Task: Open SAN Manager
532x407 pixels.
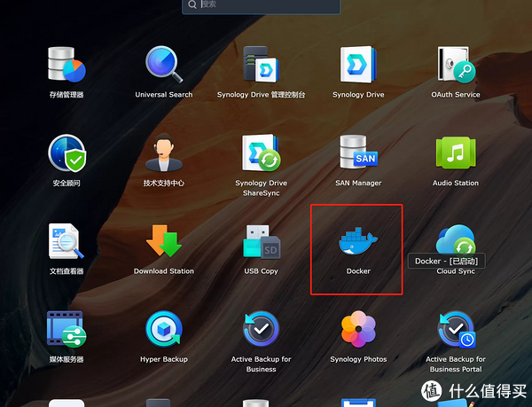Action: pos(358,152)
